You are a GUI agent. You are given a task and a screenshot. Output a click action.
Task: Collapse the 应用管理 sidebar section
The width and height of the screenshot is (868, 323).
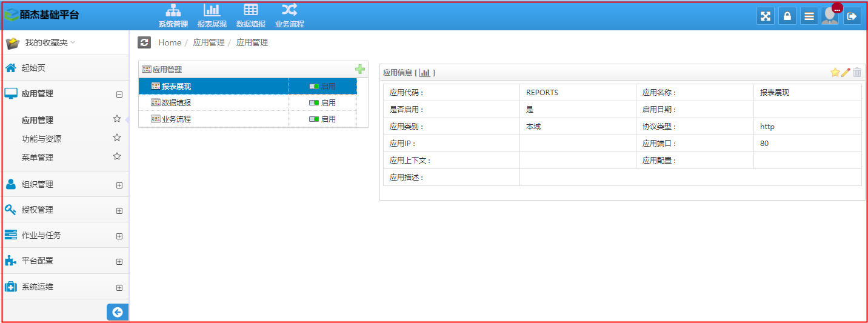(119, 95)
